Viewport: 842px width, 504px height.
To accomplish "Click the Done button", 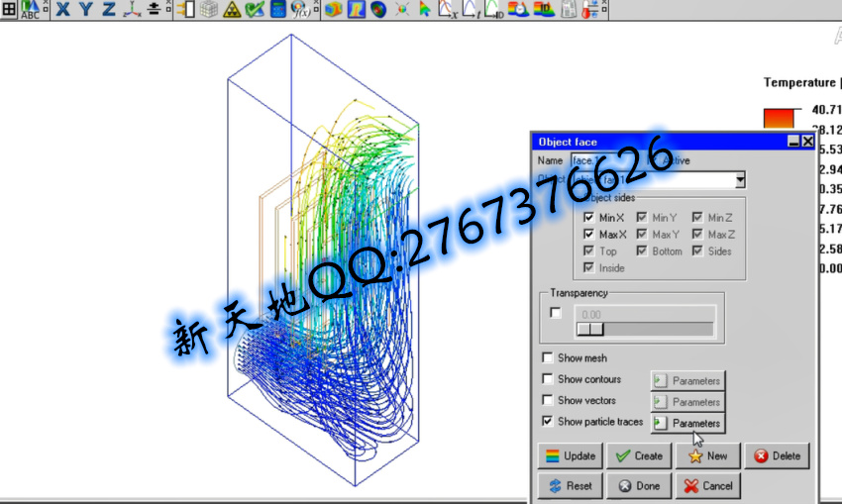I will [639, 486].
